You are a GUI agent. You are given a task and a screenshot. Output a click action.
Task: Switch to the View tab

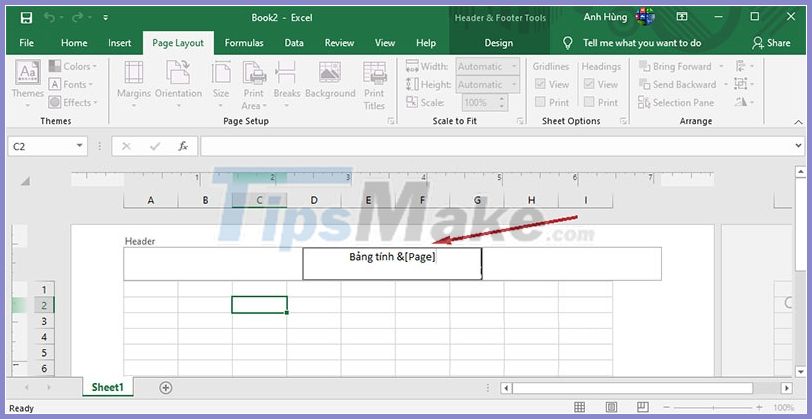(x=385, y=43)
